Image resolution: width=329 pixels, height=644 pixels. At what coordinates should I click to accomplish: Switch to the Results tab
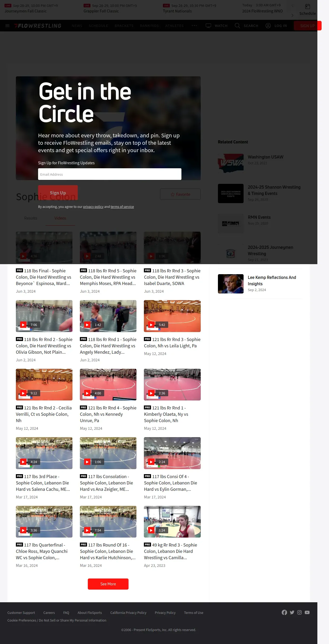pyautogui.click(x=31, y=218)
